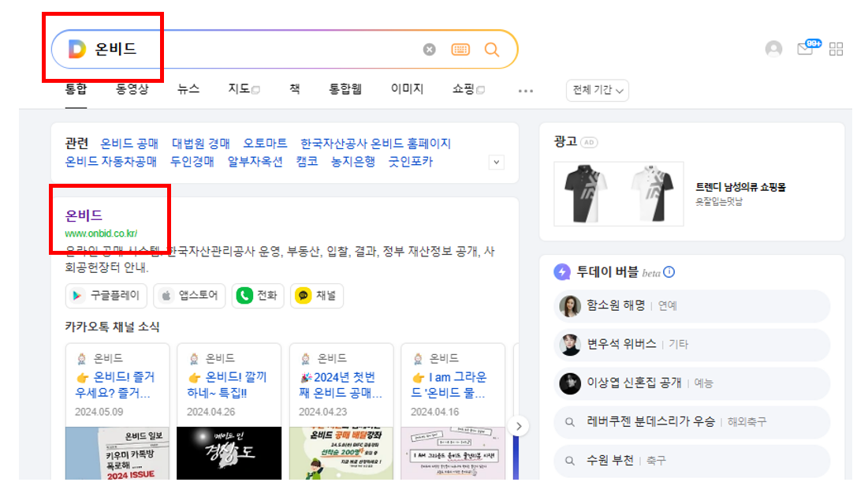Select the keyboard input icon in search bar
The image size is (868, 497).
460,49
